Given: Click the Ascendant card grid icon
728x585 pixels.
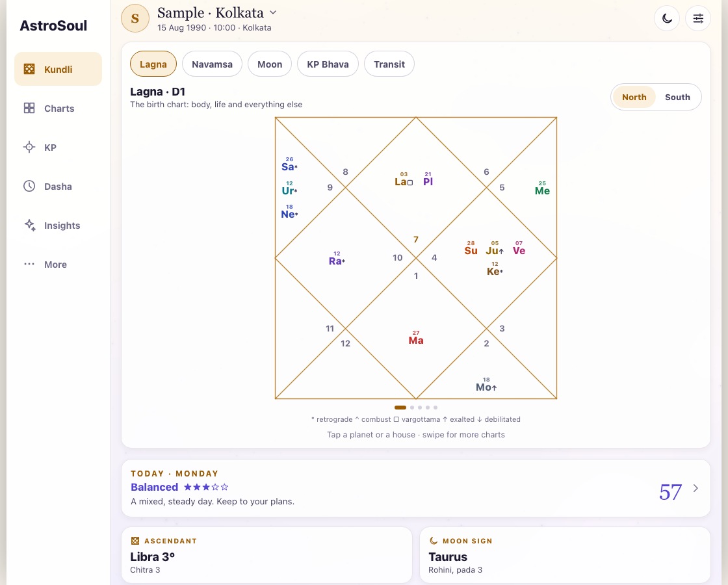Looking at the screenshot, I should point(135,541).
